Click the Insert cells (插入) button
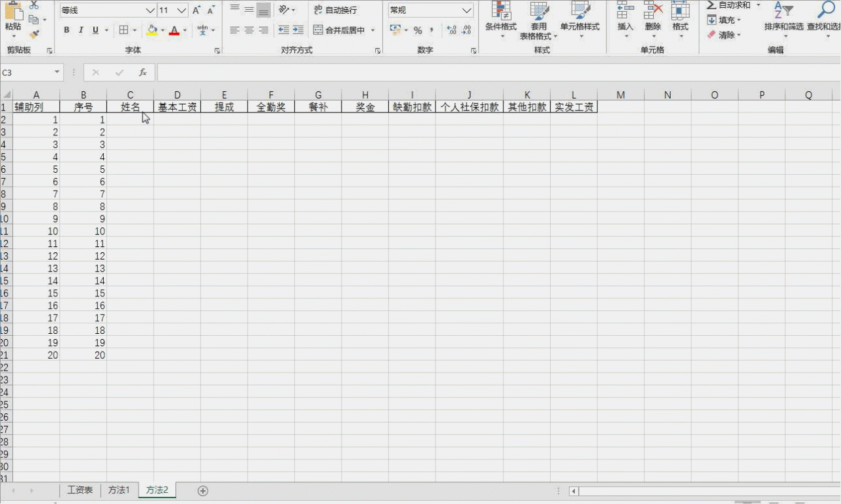 (x=625, y=20)
